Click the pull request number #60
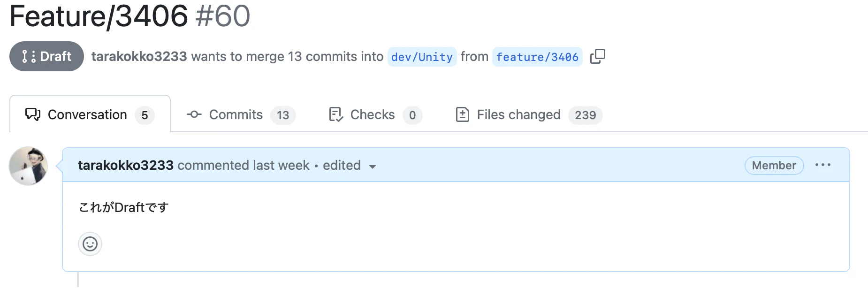 tap(223, 16)
